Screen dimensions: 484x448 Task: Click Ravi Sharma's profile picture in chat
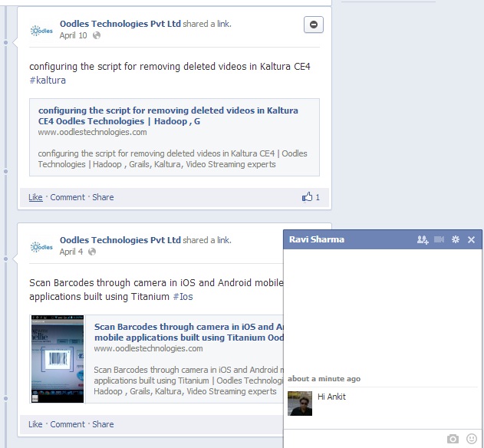pyautogui.click(x=300, y=404)
